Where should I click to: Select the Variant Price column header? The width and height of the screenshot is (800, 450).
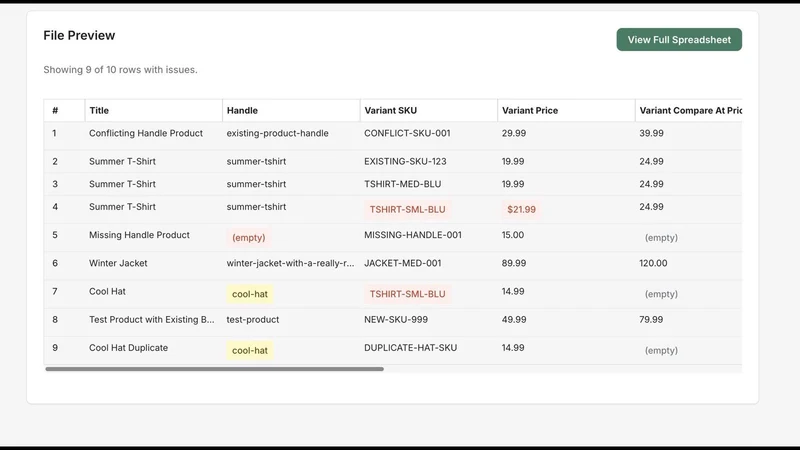(530, 110)
